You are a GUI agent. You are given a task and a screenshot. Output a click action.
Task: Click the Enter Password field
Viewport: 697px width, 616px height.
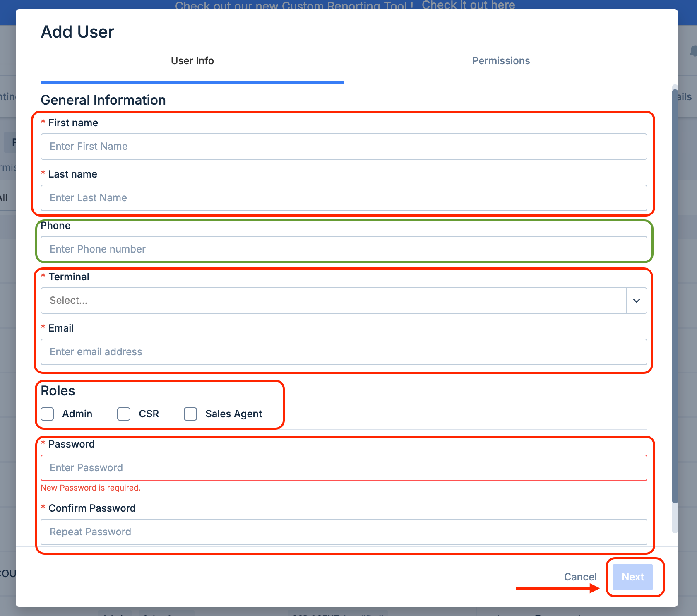(344, 468)
